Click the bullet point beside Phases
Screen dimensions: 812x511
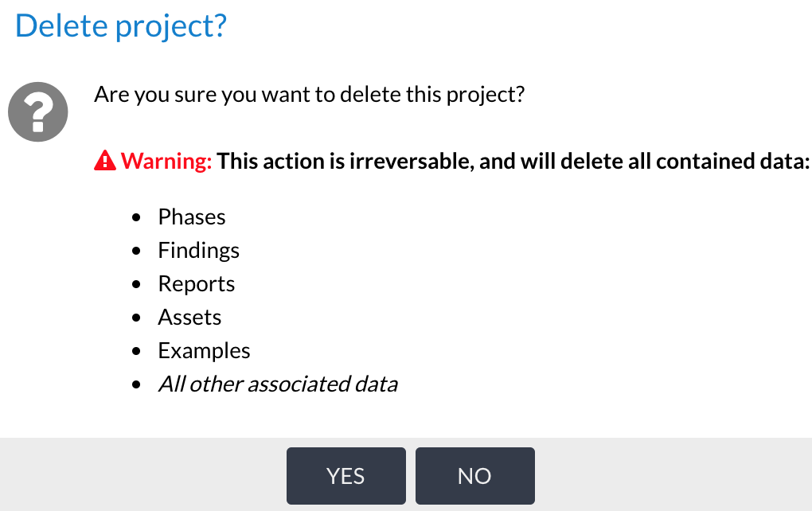click(x=139, y=218)
